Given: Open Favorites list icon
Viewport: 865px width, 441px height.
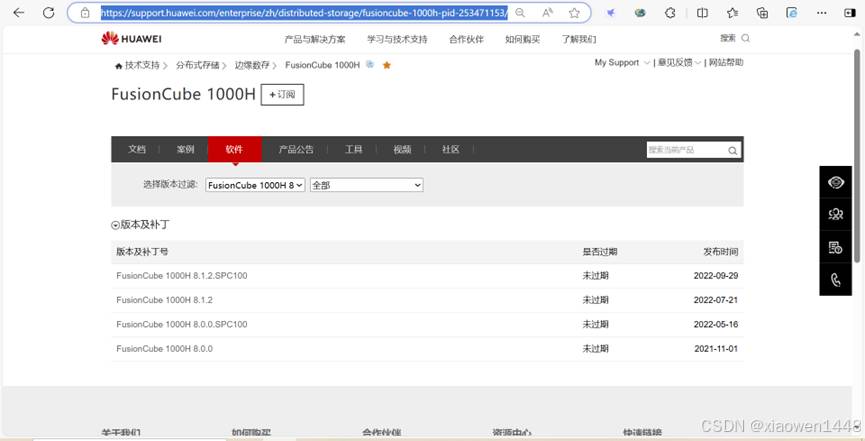Looking at the screenshot, I should 733,13.
